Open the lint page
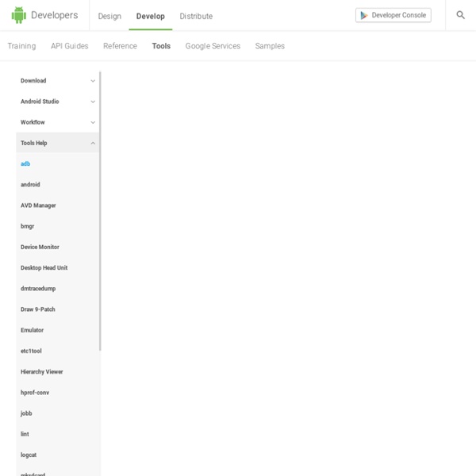This screenshot has height=476, width=476. tap(25, 434)
